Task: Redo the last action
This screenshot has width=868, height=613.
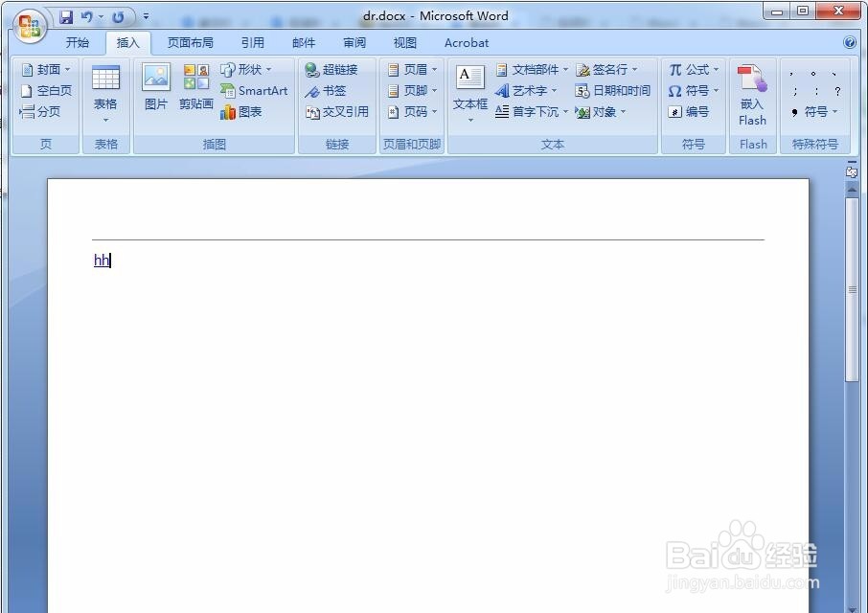Action: tap(118, 17)
